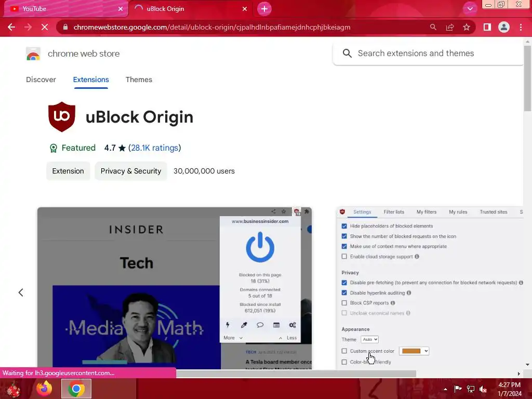Click the Settings tab in screenshot
This screenshot has width=532, height=399.
[x=362, y=212]
